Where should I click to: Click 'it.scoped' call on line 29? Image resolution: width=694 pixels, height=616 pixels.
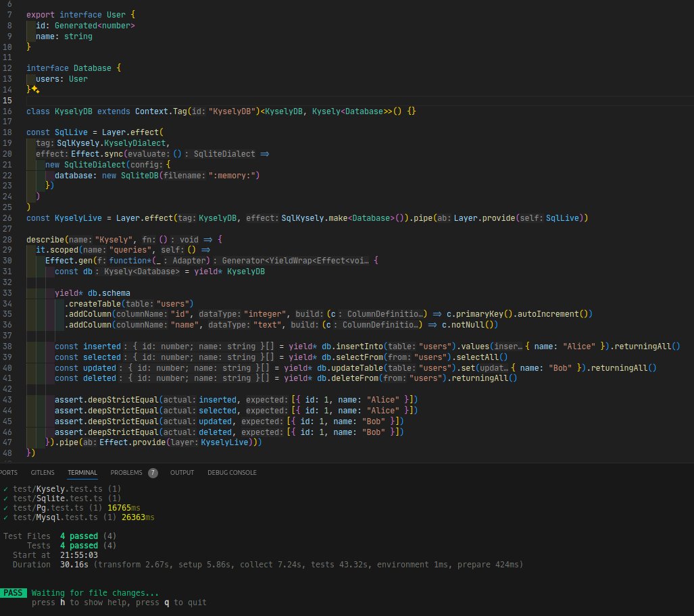tap(57, 250)
